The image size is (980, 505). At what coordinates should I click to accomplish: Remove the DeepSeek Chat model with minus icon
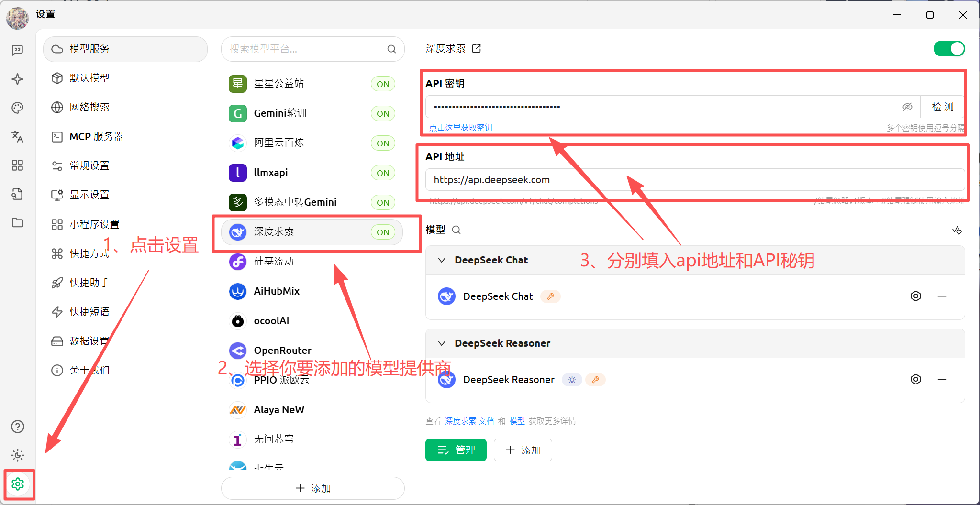point(942,296)
